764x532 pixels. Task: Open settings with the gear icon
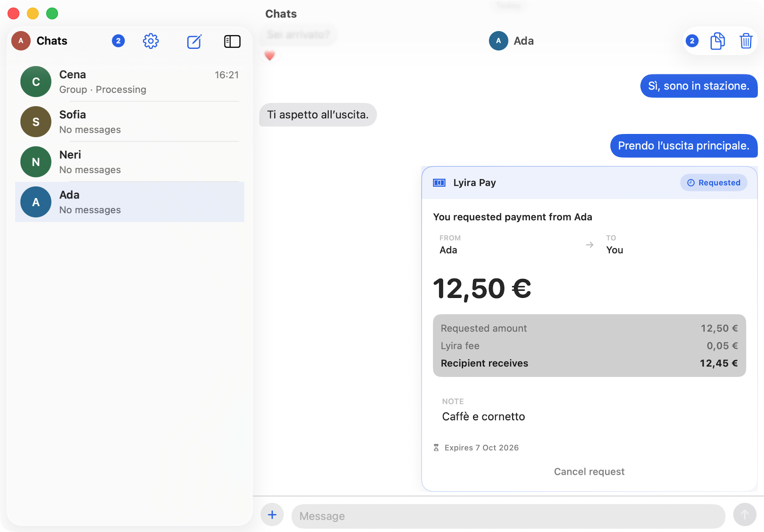coord(150,41)
